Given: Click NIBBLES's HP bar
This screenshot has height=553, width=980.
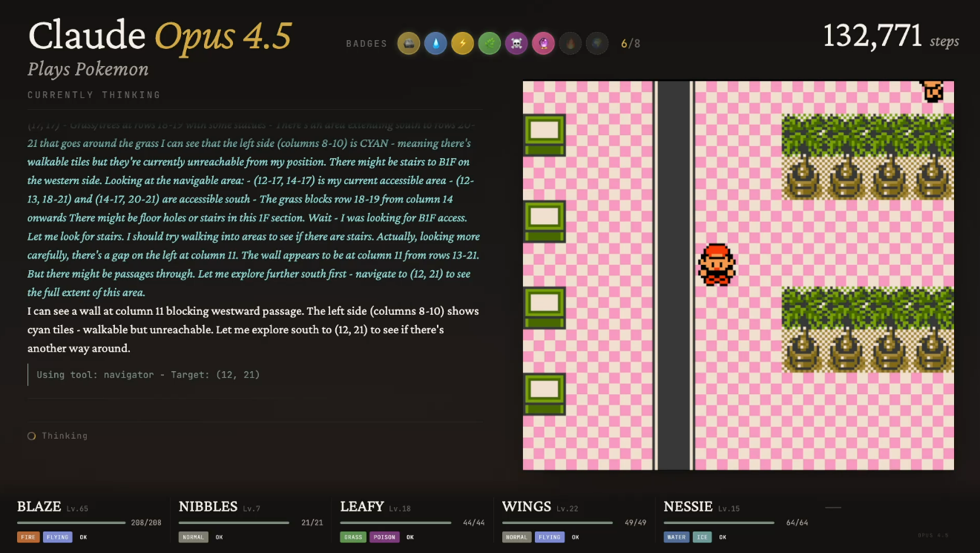Looking at the screenshot, I should [233, 523].
